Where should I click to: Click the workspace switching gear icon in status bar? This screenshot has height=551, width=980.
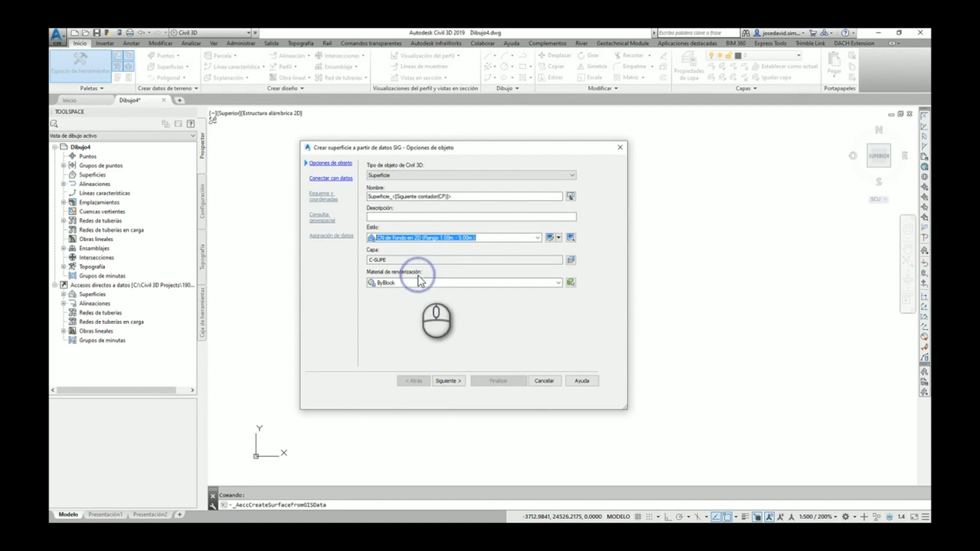(846, 517)
